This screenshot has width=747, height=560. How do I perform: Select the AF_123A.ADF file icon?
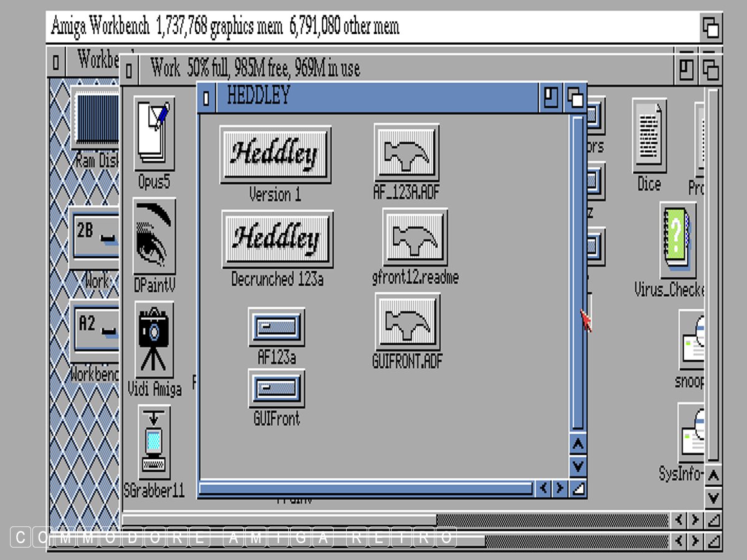point(406,153)
